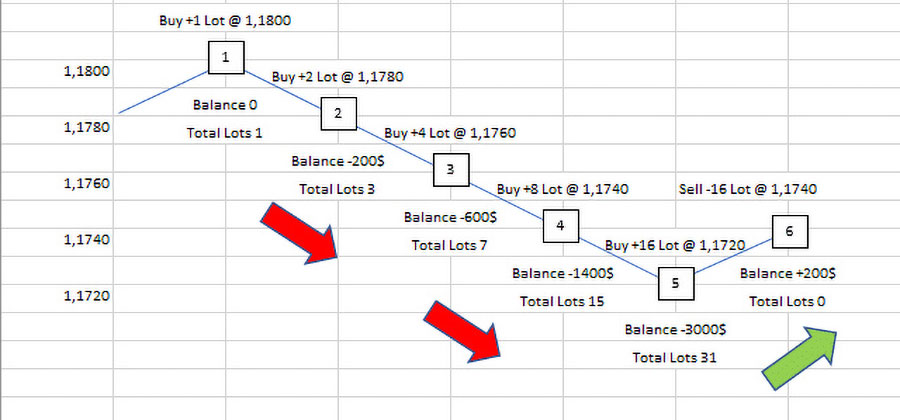Click the 'Sell -16 Lot @ 1,1740' label

(748, 188)
